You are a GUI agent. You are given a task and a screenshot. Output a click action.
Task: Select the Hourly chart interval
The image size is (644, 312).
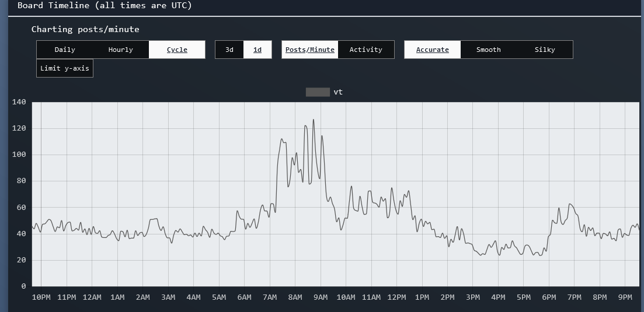pyautogui.click(x=121, y=50)
